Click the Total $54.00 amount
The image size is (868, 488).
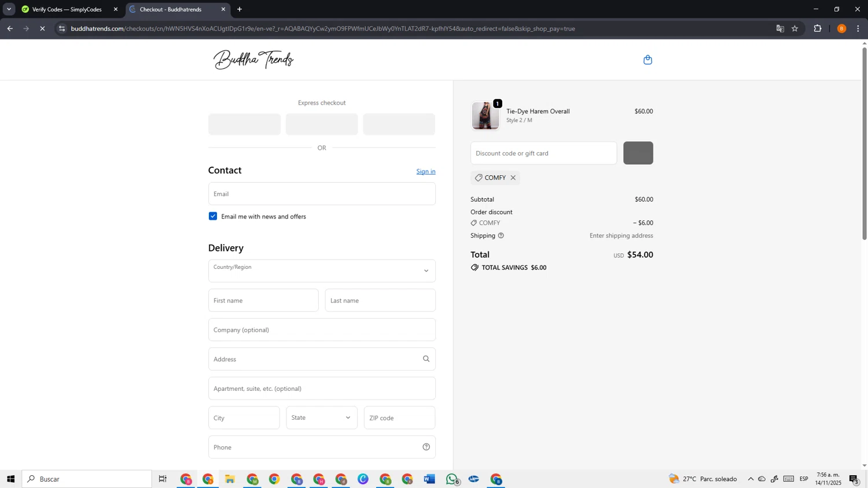point(640,254)
